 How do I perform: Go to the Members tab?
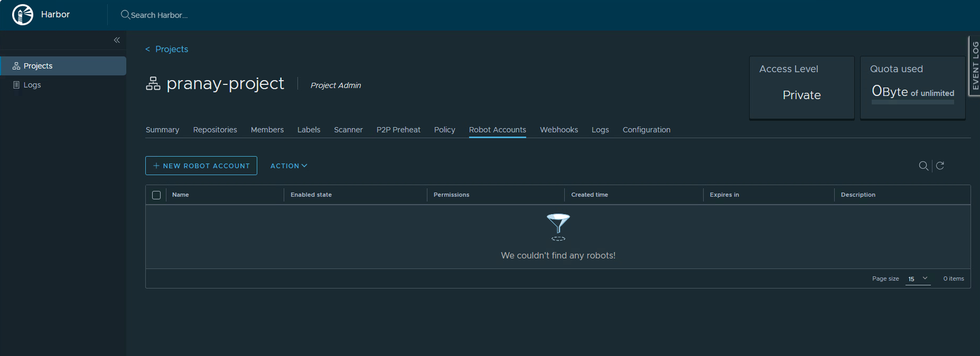tap(267, 130)
